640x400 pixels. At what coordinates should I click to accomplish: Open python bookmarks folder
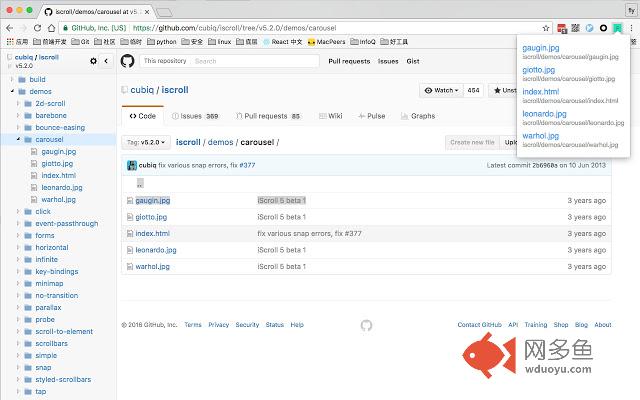(x=162, y=42)
